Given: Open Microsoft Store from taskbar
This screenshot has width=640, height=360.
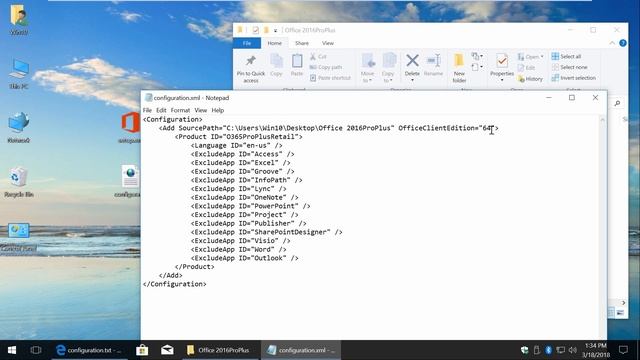Looking at the screenshot, I should pos(142,350).
